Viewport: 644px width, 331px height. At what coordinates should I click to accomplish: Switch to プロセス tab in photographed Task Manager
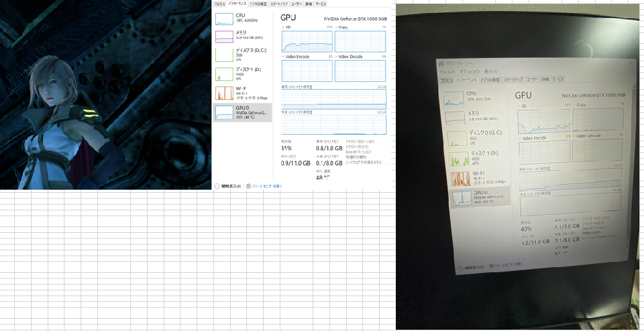pos(447,81)
